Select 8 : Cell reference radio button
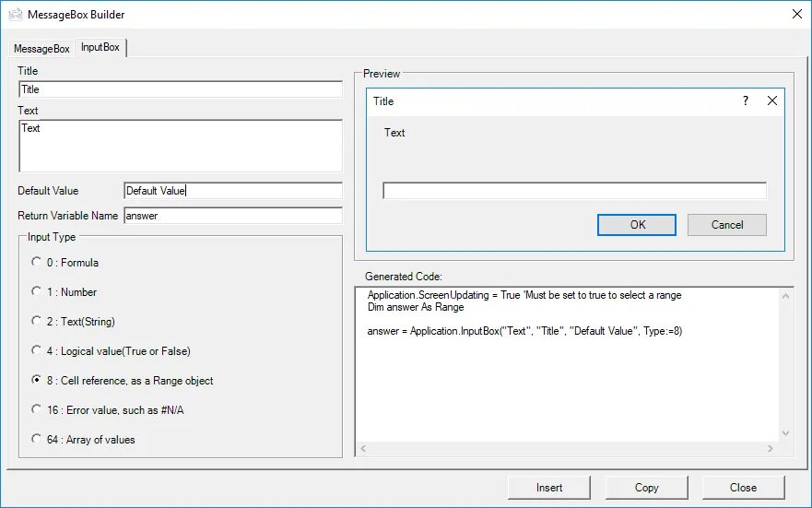This screenshot has height=508, width=812. pyautogui.click(x=123, y=381)
